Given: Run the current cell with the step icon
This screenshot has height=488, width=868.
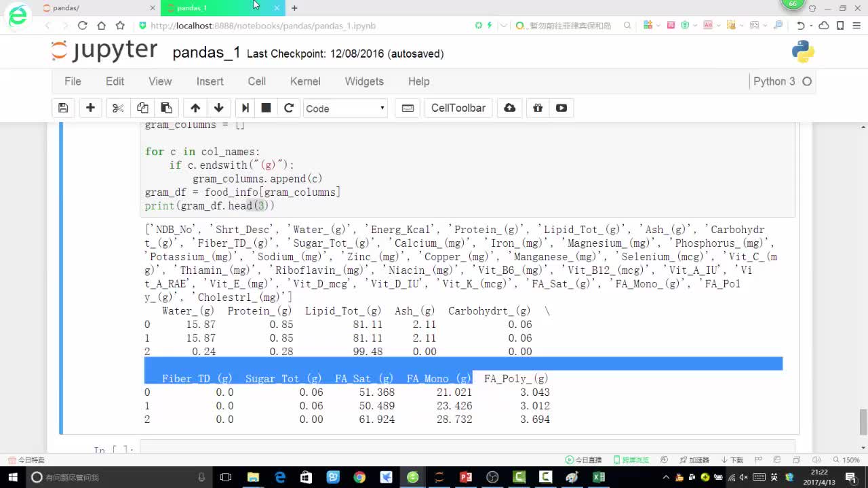Looking at the screenshot, I should pos(245,108).
